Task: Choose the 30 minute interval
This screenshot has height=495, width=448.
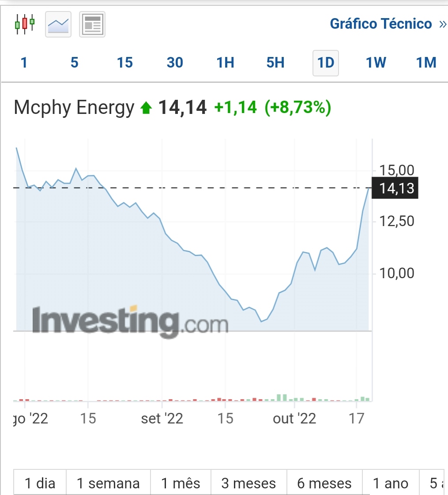Action: point(175,63)
